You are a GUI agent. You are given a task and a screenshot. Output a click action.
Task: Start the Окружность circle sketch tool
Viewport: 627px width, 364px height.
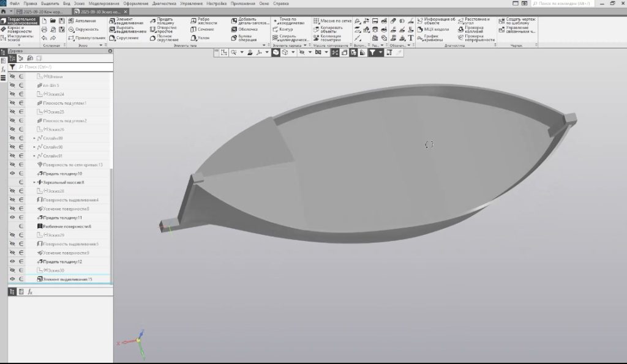[86, 29]
